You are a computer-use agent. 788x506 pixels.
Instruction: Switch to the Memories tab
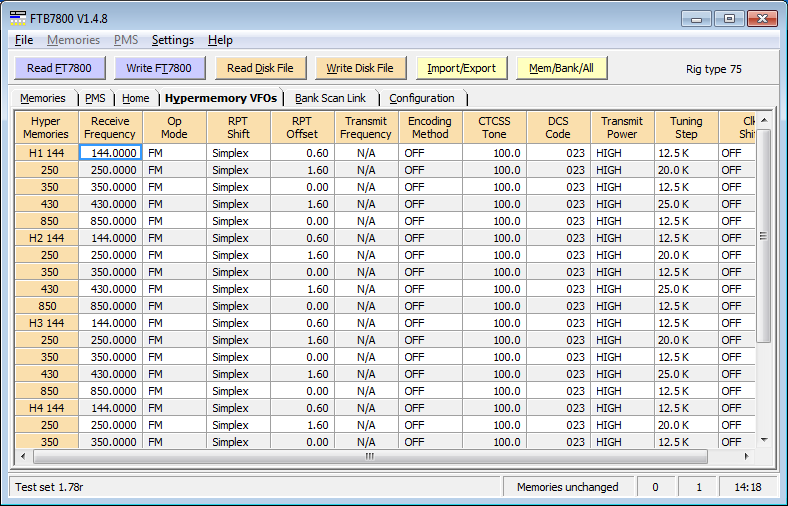43,98
